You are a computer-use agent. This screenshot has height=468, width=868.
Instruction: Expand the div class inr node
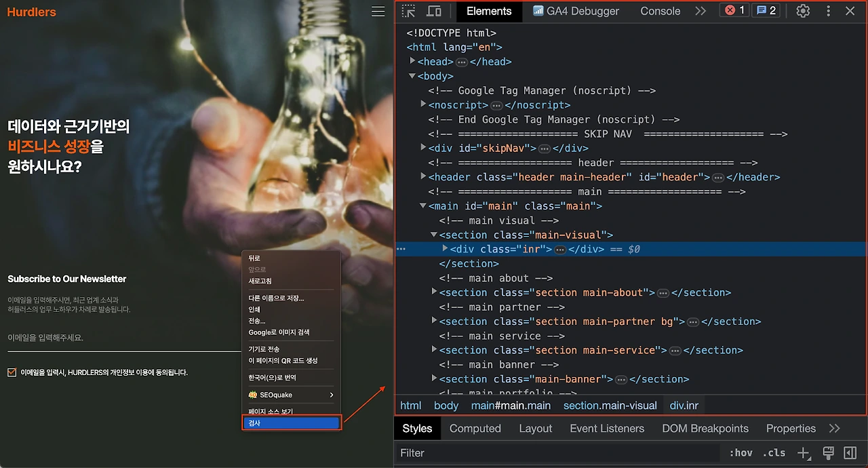point(445,249)
